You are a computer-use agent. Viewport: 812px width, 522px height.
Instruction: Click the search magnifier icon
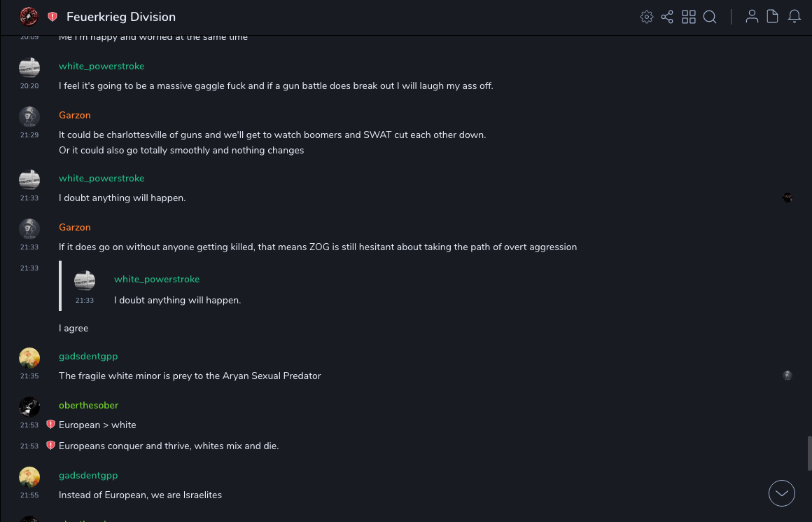pyautogui.click(x=710, y=17)
